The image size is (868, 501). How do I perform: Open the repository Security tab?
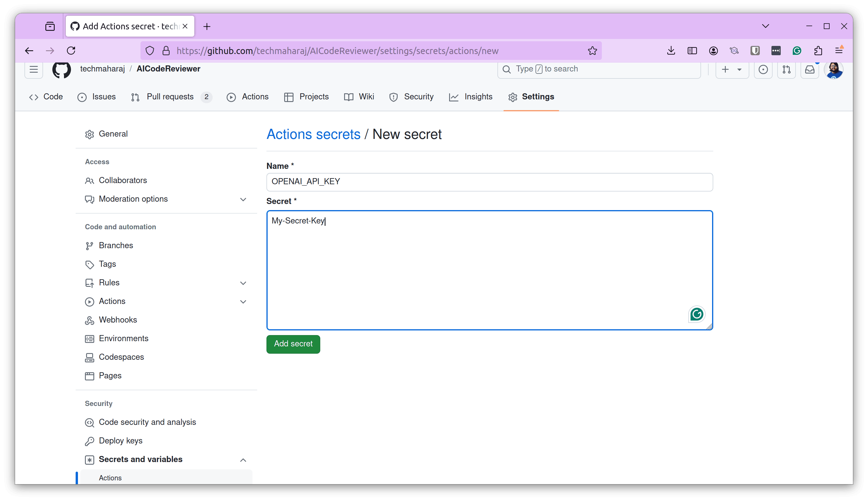pyautogui.click(x=412, y=97)
